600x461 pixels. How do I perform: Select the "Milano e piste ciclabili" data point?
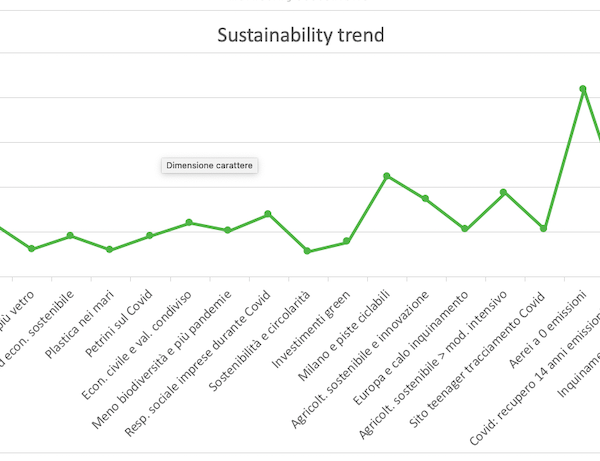(x=386, y=176)
